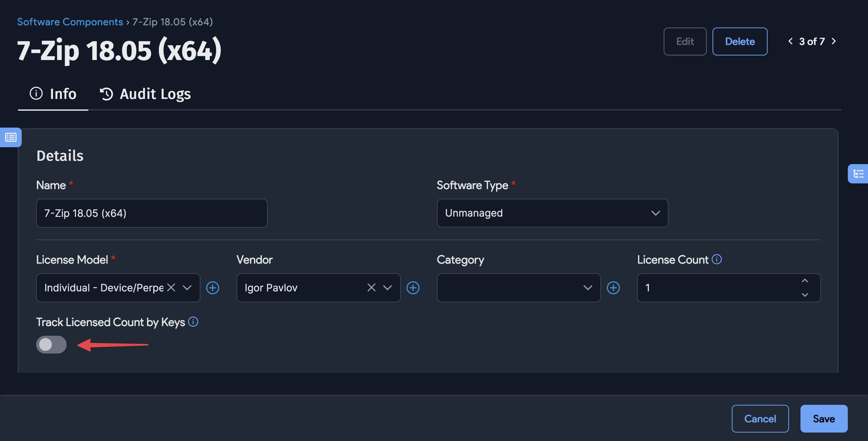Open the Category dropdown

pyautogui.click(x=519, y=287)
